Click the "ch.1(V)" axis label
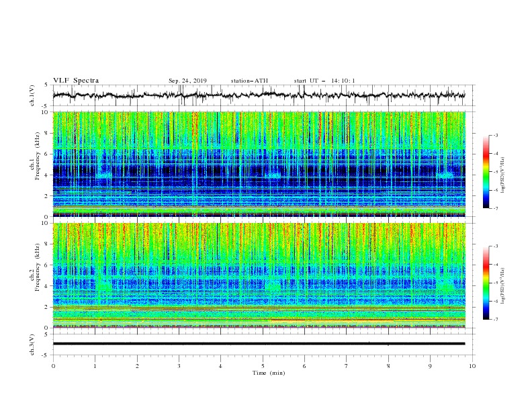The image size is (532, 411). (x=32, y=95)
